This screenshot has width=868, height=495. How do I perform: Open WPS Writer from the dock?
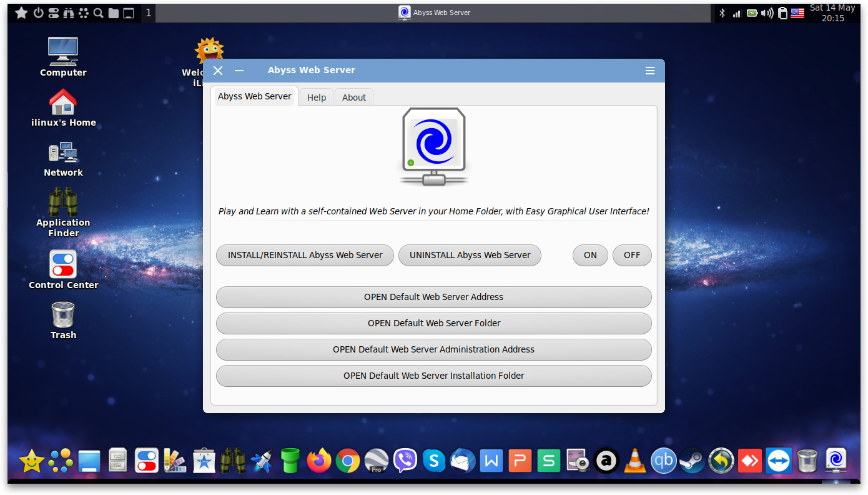tap(491, 461)
